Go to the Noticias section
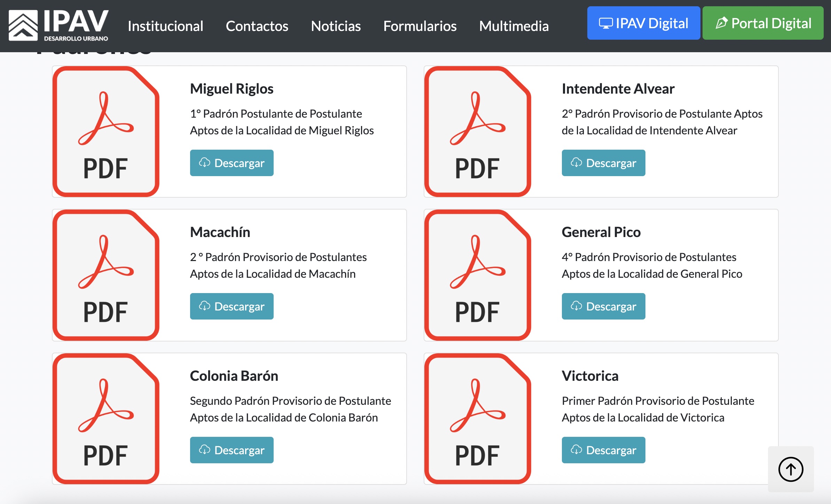831x504 pixels. 336,26
